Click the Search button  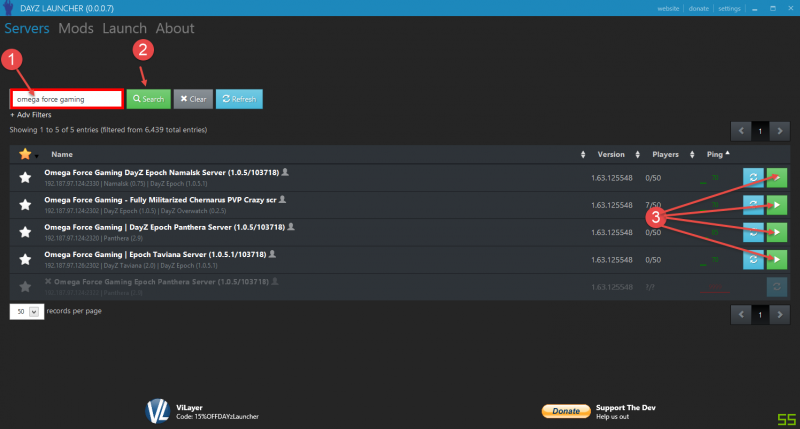tap(148, 99)
